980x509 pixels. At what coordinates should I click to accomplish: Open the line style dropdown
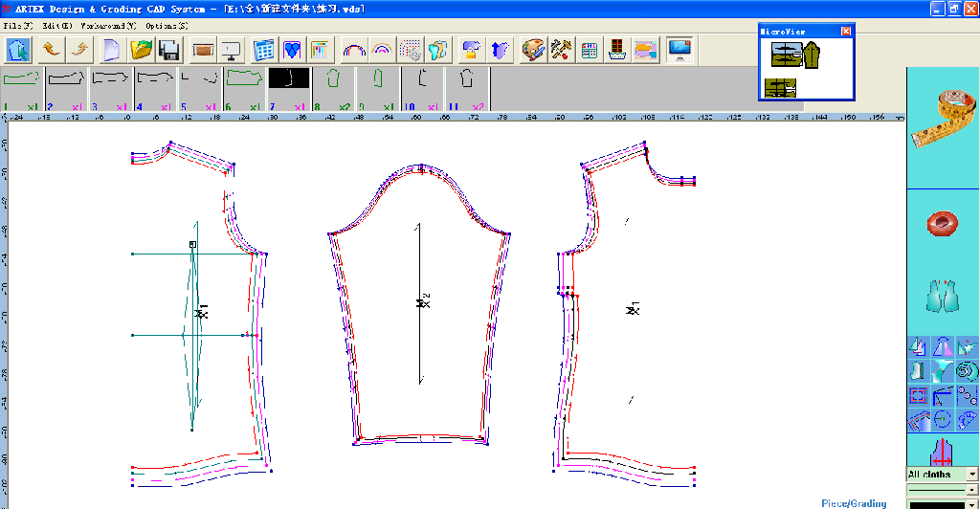[x=972, y=490]
